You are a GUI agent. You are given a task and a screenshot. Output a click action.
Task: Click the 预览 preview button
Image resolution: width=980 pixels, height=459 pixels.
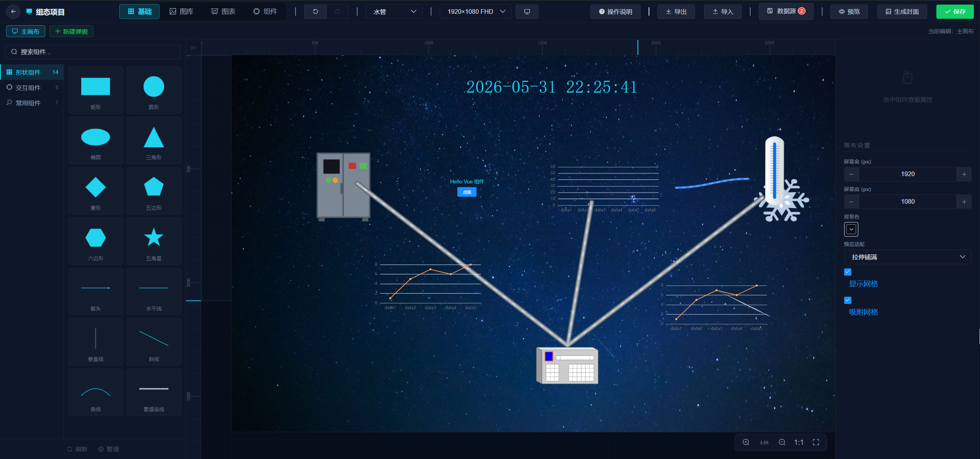[x=849, y=11]
